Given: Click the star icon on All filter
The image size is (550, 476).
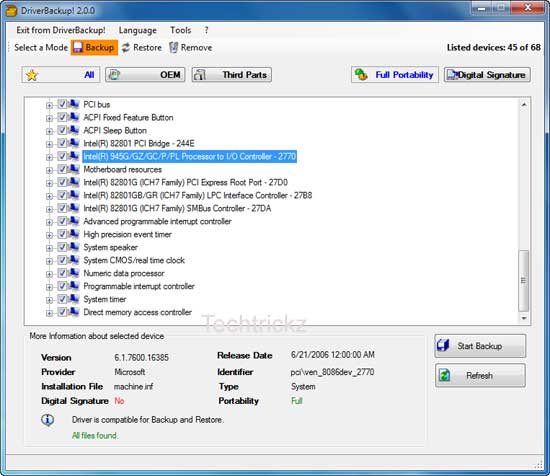Looking at the screenshot, I should [x=32, y=75].
